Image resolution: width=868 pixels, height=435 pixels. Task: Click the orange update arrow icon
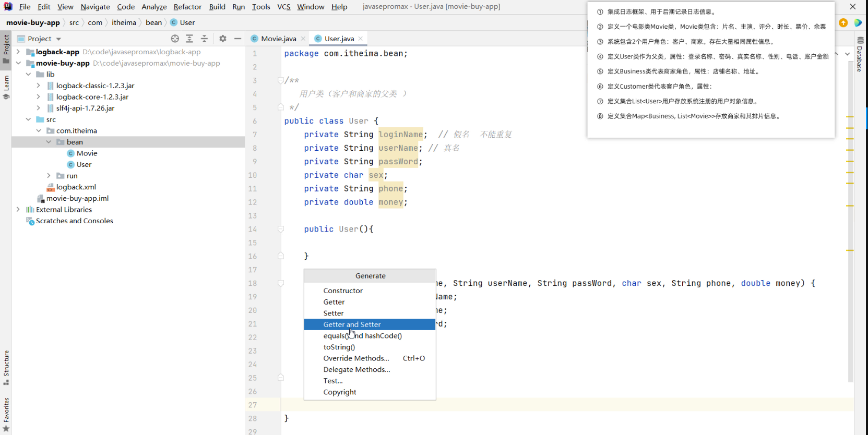pos(843,22)
